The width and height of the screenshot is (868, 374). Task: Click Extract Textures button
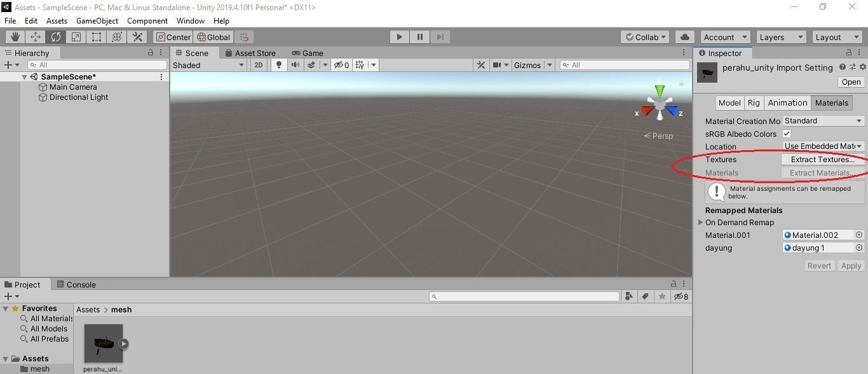pos(822,160)
